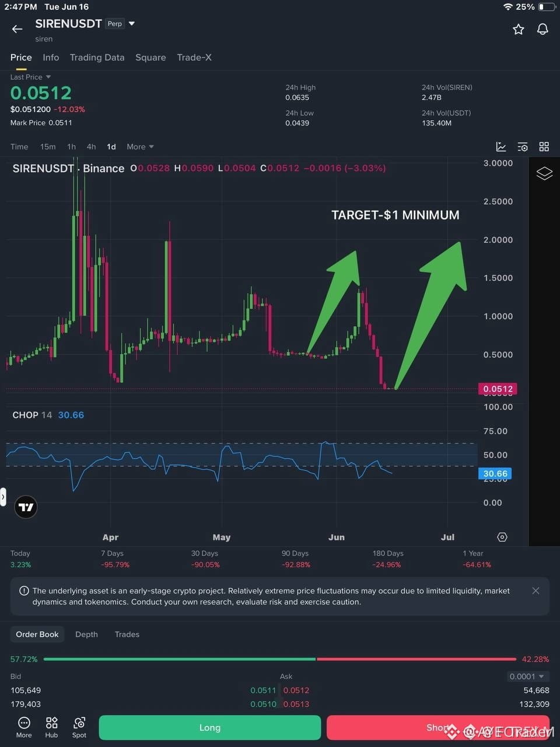The width and height of the screenshot is (560, 747).
Task: Click the CHOP 14 indicator label
Action: pyautogui.click(x=32, y=415)
